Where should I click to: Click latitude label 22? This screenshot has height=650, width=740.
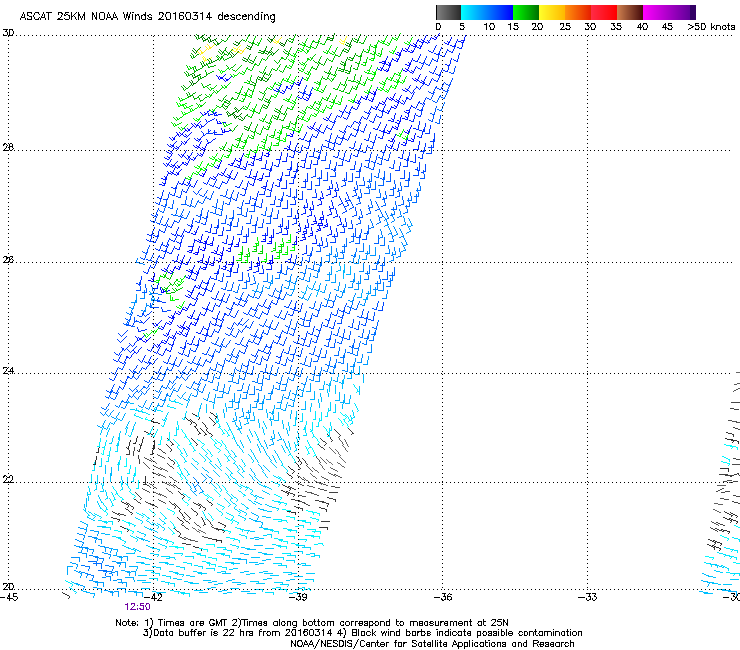8,480
